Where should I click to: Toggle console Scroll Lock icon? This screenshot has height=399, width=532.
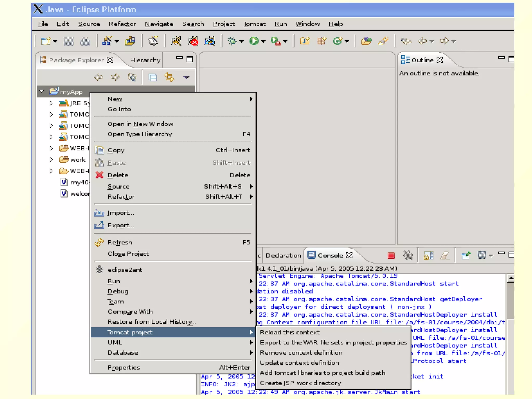click(x=428, y=256)
